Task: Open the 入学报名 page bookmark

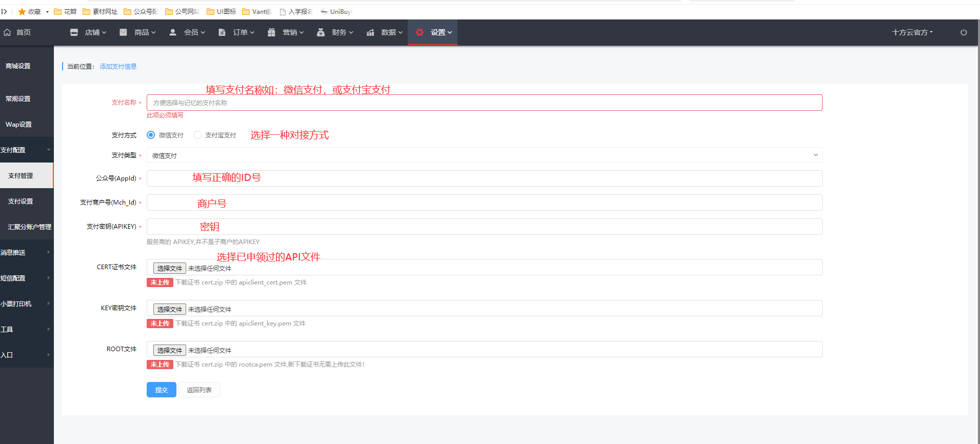Action: coord(296,11)
